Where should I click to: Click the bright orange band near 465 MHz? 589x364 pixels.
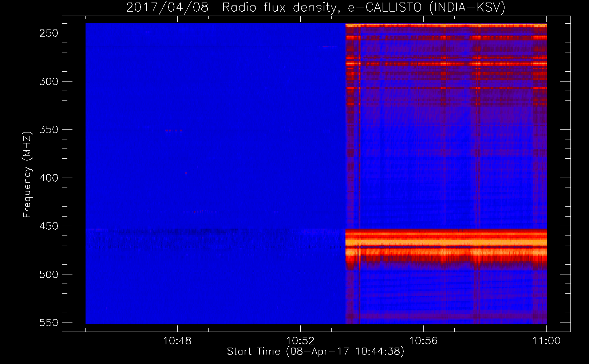click(x=446, y=242)
